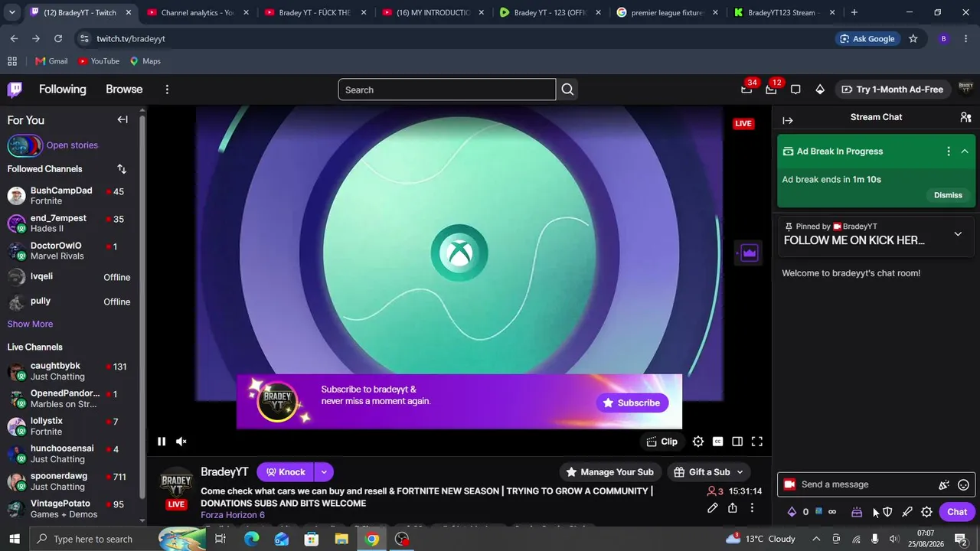Share the stream via share icon
This screenshot has height=551, width=980.
point(733,508)
